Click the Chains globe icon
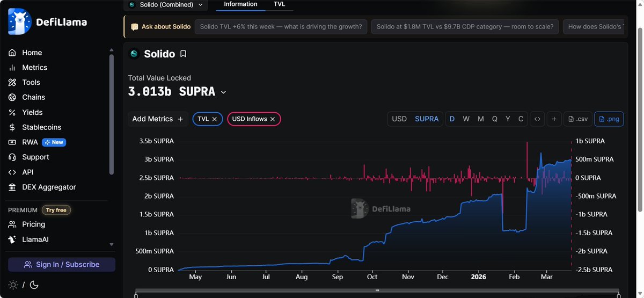The image size is (644, 298). (12, 97)
